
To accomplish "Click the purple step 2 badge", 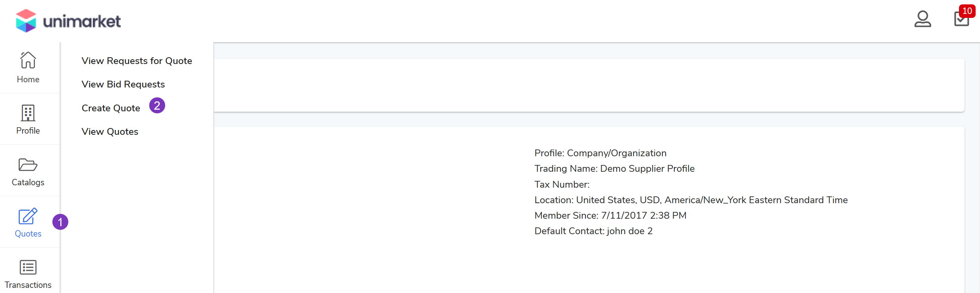I will pyautogui.click(x=157, y=105).
